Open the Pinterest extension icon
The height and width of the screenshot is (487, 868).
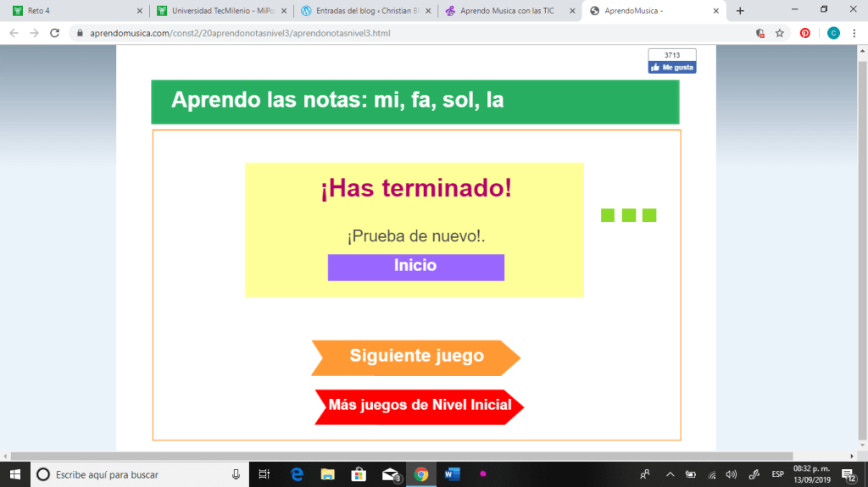coord(804,33)
